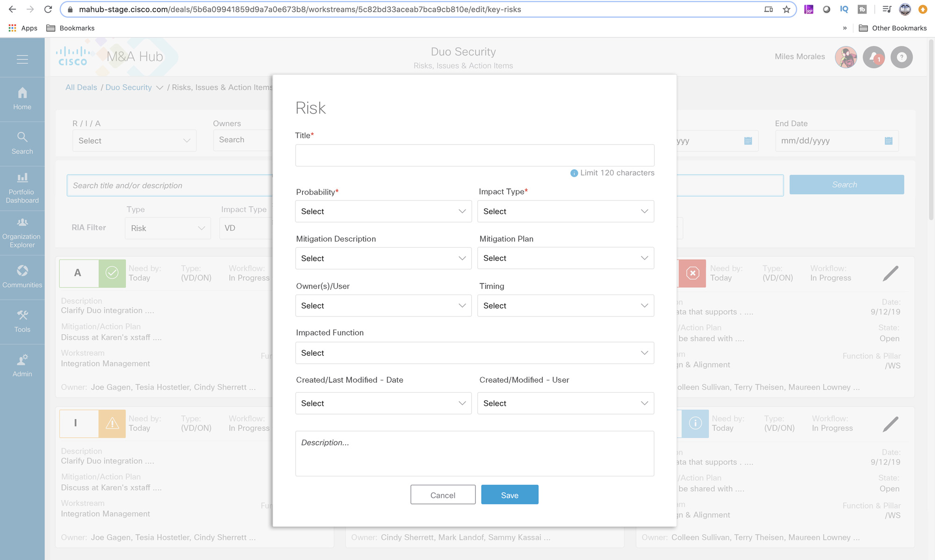Open Duo Security breadcrumb link
Viewport: 935px width, 560px height.
point(129,87)
